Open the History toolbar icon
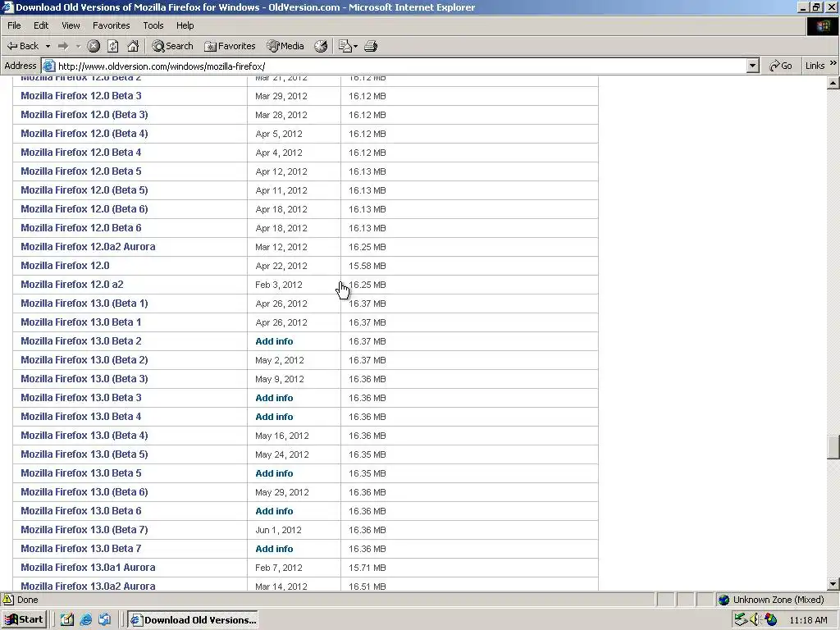 coord(321,46)
